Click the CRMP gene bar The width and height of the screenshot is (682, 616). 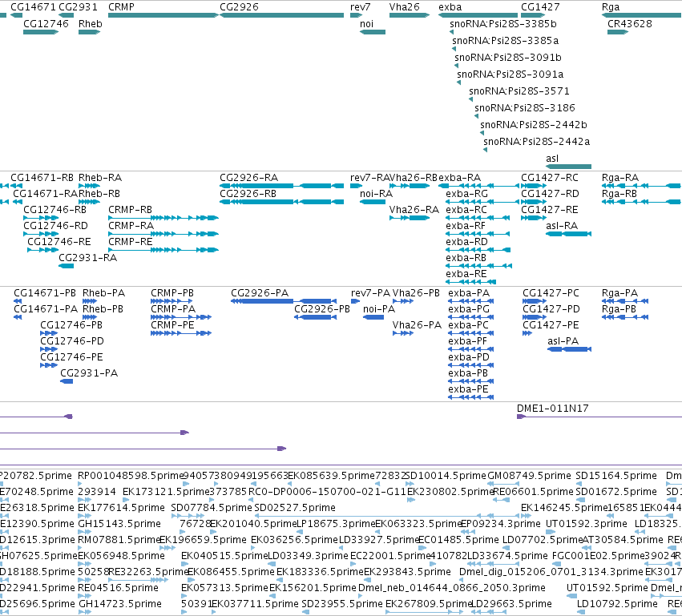point(163,15)
